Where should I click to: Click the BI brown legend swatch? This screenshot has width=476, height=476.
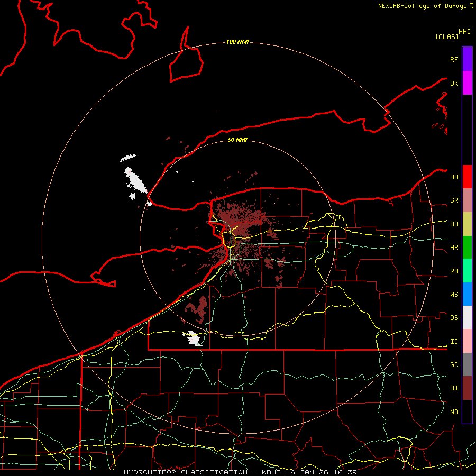(x=467, y=388)
